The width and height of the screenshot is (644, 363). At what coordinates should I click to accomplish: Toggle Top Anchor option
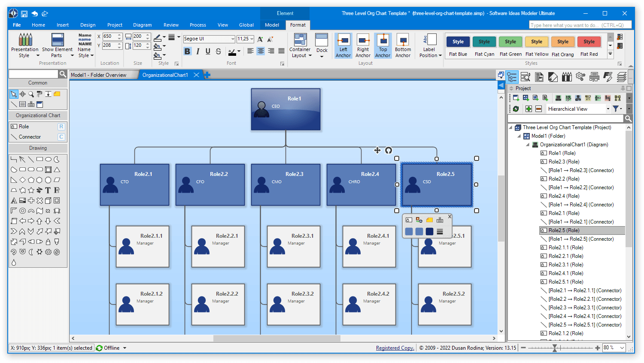[383, 45]
